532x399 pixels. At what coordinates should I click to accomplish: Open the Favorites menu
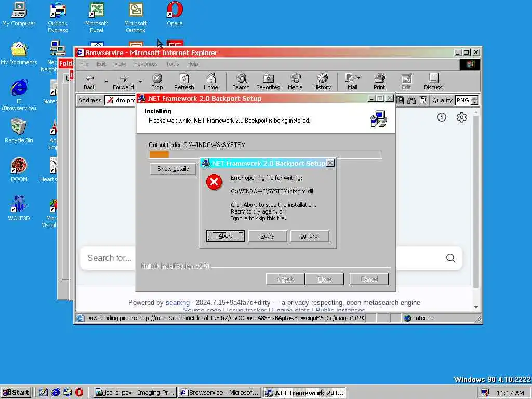point(146,64)
